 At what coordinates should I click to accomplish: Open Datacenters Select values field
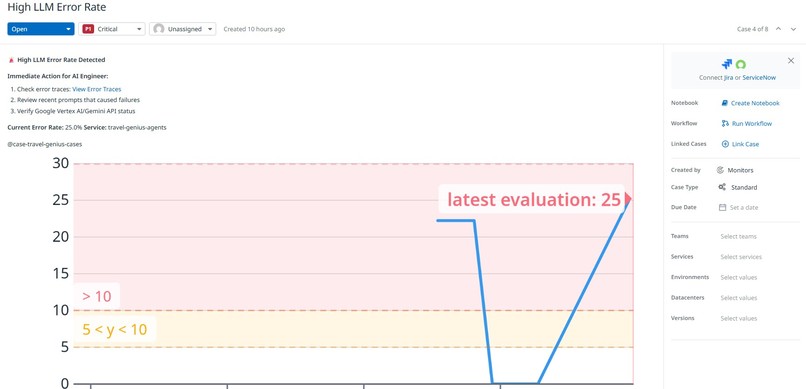click(739, 298)
